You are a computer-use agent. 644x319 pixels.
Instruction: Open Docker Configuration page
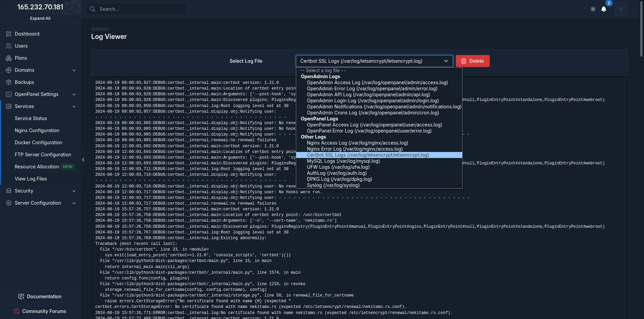pyautogui.click(x=38, y=142)
